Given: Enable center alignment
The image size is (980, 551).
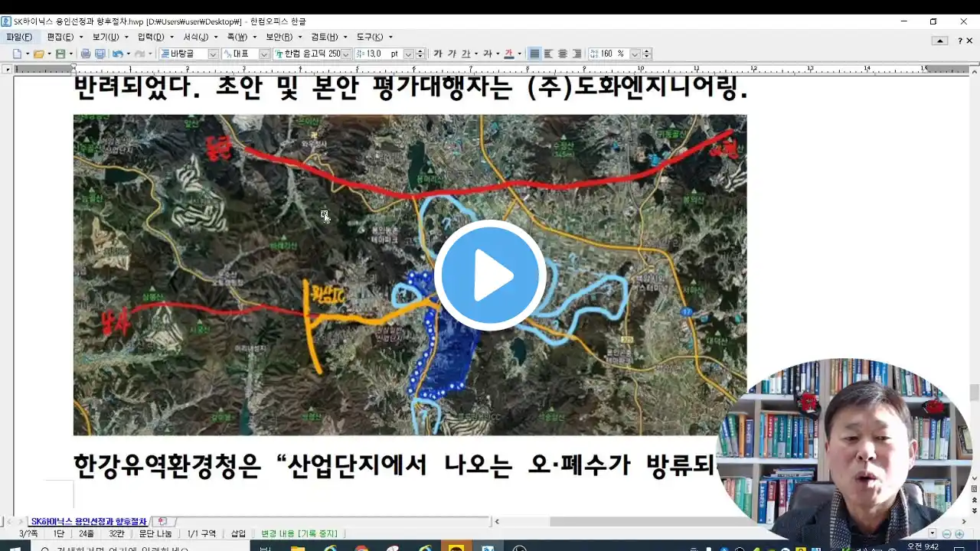Looking at the screenshot, I should click(x=562, y=54).
